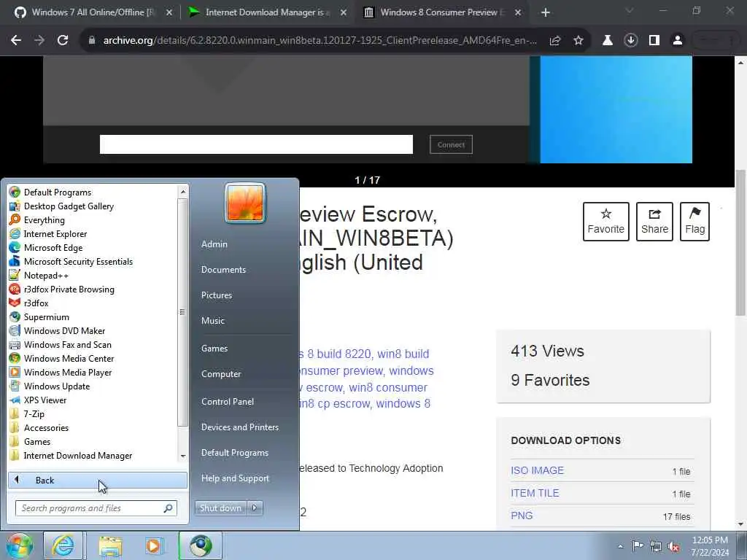Viewport: 747px width, 560px height.
Task: Show hidden system tray icons
Action: coord(620,546)
